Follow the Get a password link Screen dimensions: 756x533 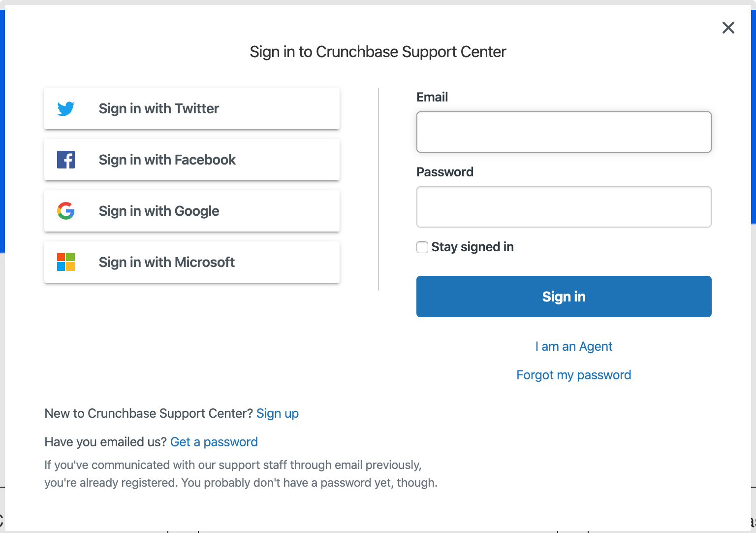(x=214, y=442)
